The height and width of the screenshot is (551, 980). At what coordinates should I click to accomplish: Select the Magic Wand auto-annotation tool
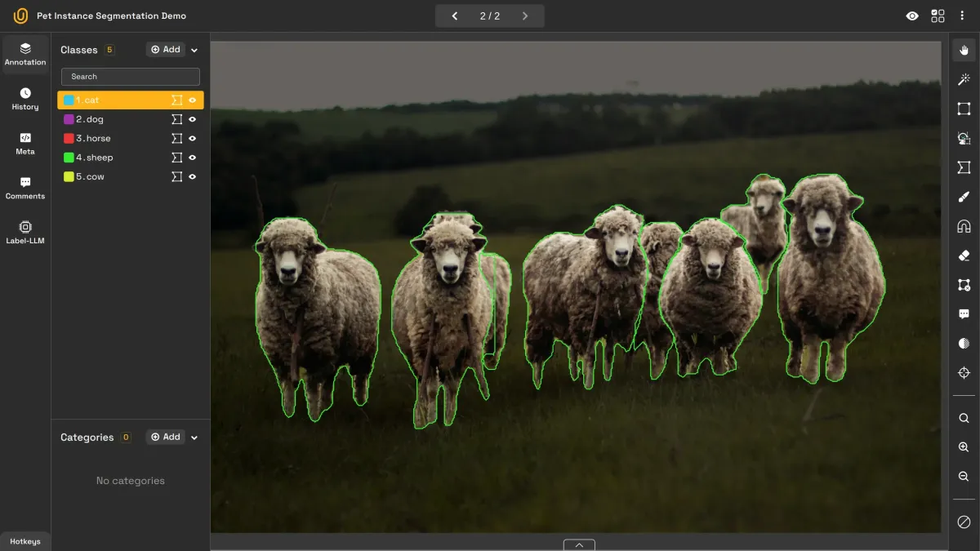point(963,79)
